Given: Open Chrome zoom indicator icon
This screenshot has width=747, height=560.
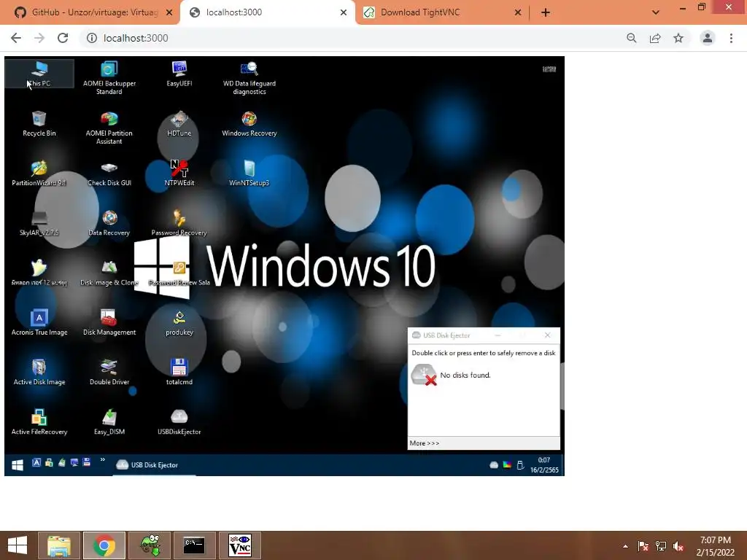Looking at the screenshot, I should point(632,38).
